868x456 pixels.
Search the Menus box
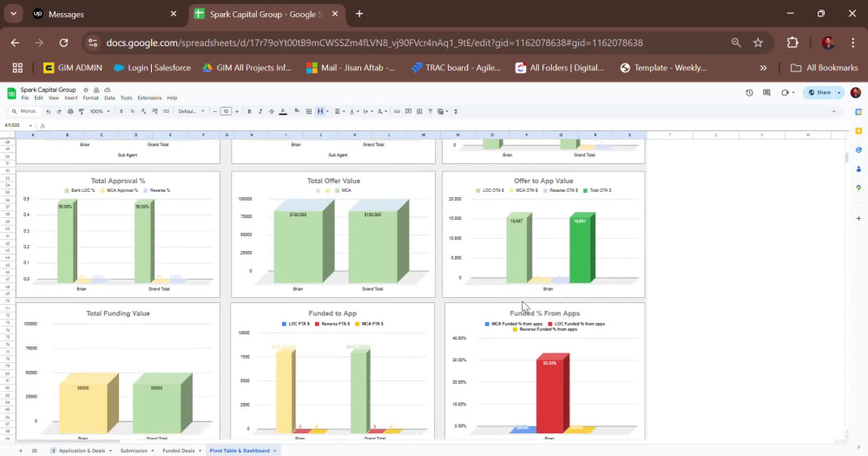pos(23,111)
